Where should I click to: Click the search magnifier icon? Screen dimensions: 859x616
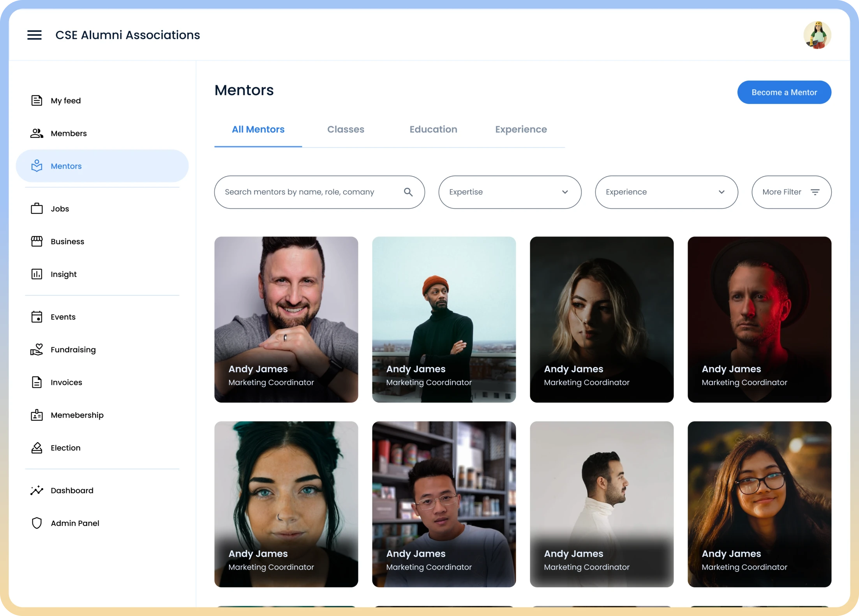click(408, 192)
